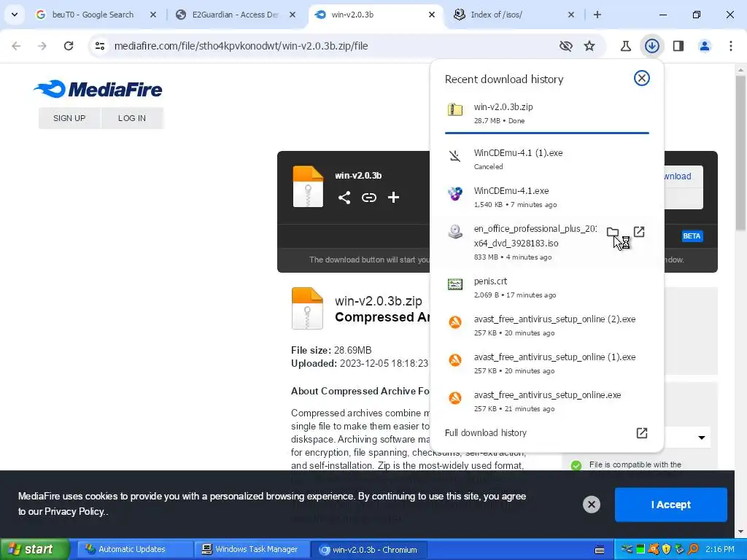Switch to Windows Task Manager taskbar item
747x560 pixels.
tap(250, 550)
